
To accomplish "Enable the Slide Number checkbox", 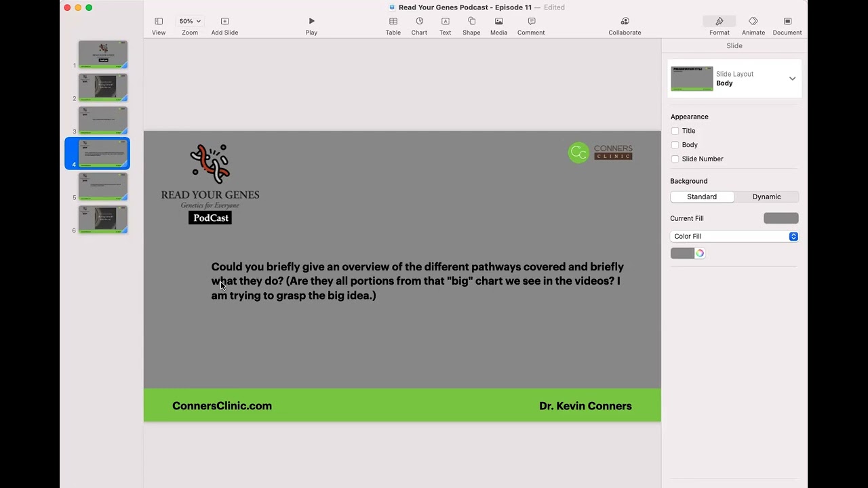I will [675, 159].
